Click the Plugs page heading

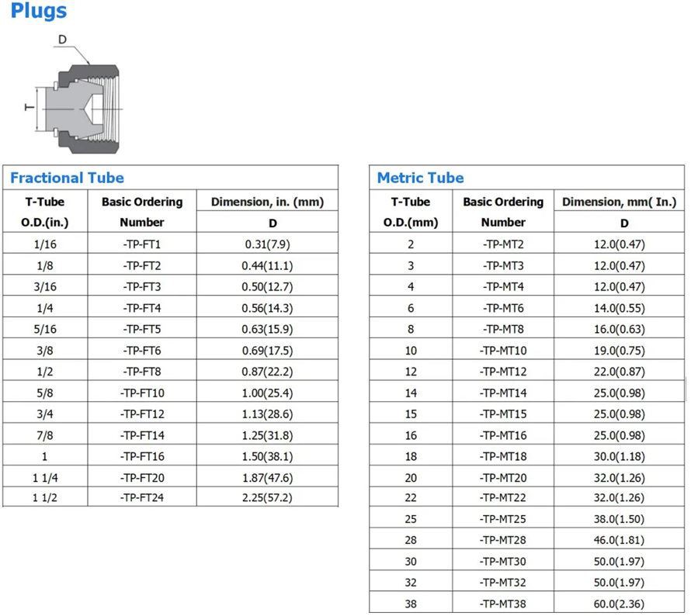(38, 12)
